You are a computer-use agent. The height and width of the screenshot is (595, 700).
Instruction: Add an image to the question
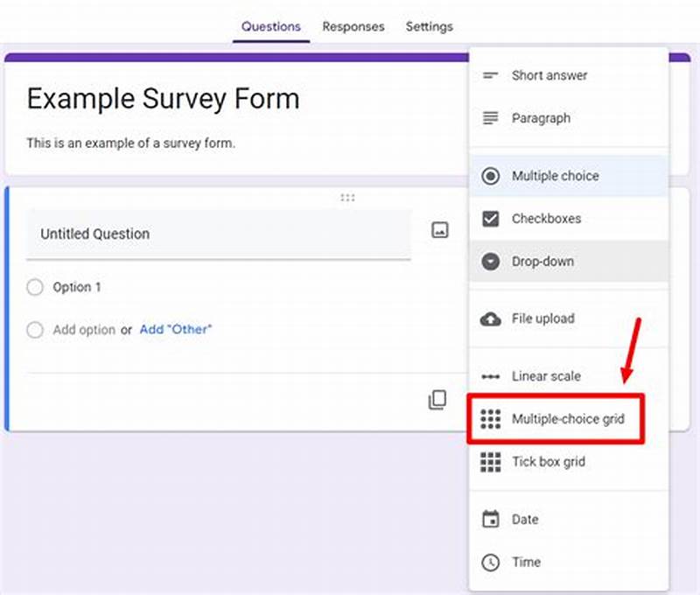(440, 228)
